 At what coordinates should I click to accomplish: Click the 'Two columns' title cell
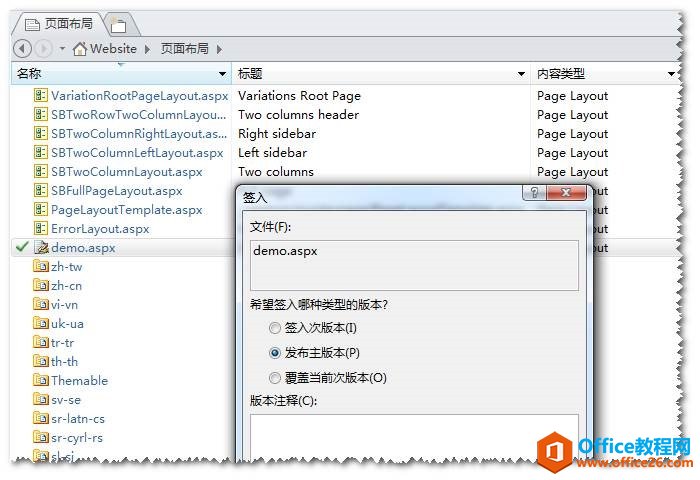point(275,172)
